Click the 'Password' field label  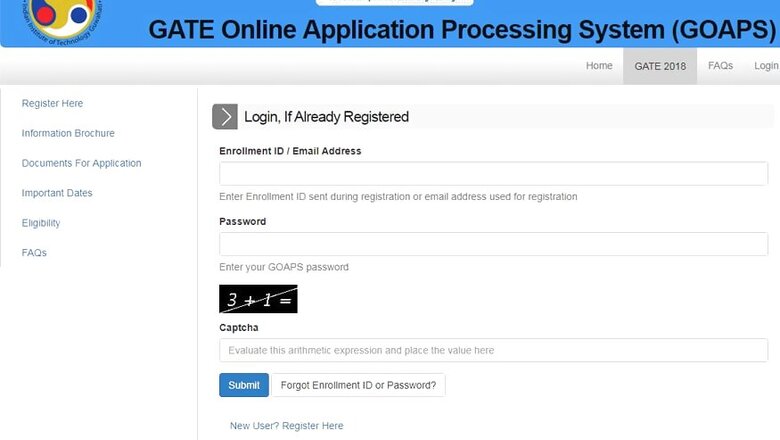pyautogui.click(x=243, y=222)
